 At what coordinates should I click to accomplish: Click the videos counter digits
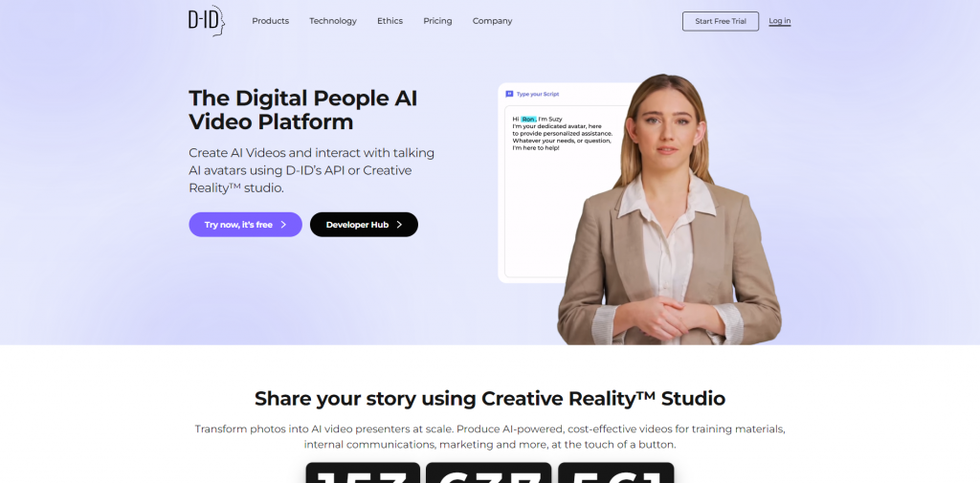pyautogui.click(x=489, y=473)
